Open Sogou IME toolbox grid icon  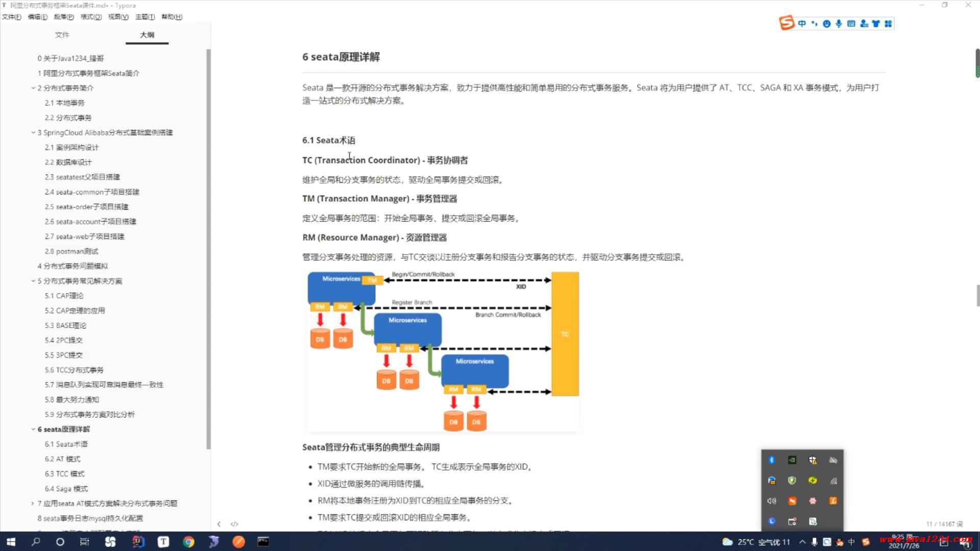tap(888, 23)
